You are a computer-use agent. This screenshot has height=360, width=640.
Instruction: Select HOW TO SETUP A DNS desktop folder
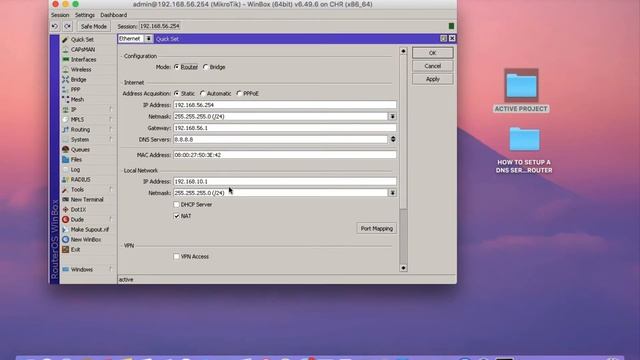coord(524,150)
